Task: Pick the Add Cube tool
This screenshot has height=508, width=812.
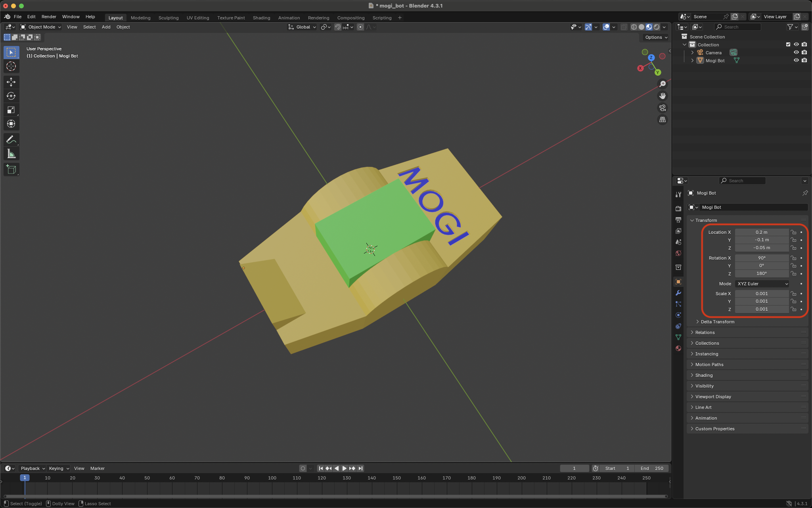Action: click(x=11, y=170)
